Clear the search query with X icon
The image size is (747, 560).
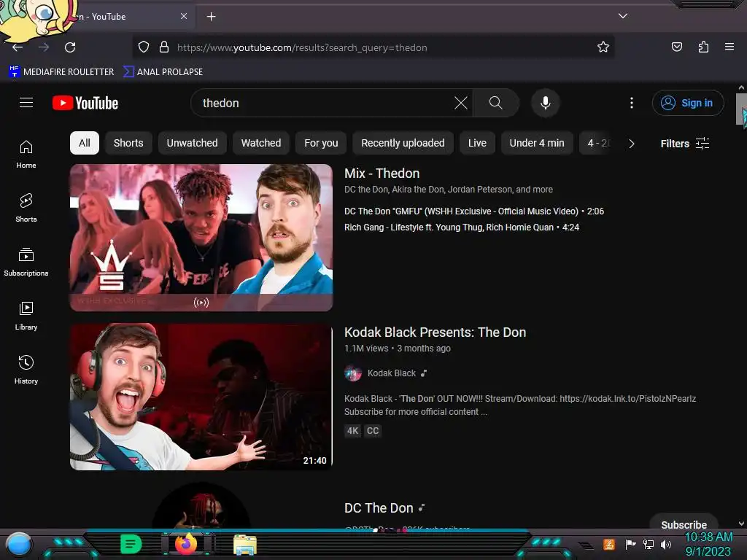coord(461,103)
